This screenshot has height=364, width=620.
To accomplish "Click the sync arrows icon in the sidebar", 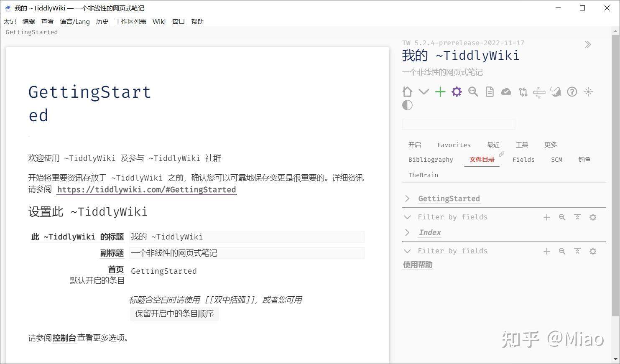I will (x=522, y=92).
